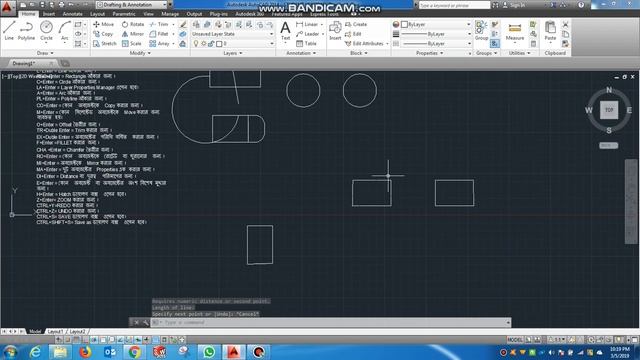Open the Unsaved Layer State dropdown
640x360 pixels.
[232, 34]
